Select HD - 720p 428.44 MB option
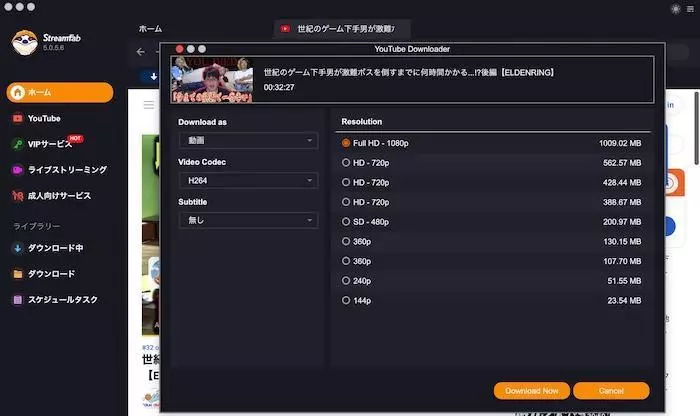The image size is (700, 416). [x=492, y=183]
